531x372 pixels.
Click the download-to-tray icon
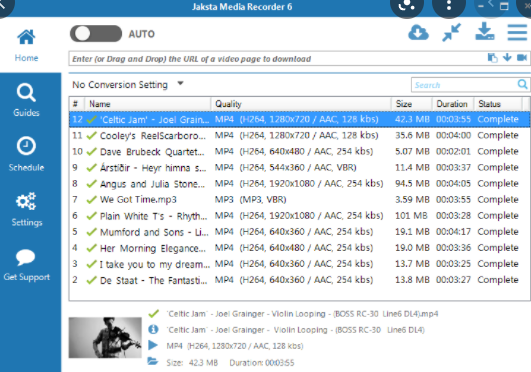[485, 32]
